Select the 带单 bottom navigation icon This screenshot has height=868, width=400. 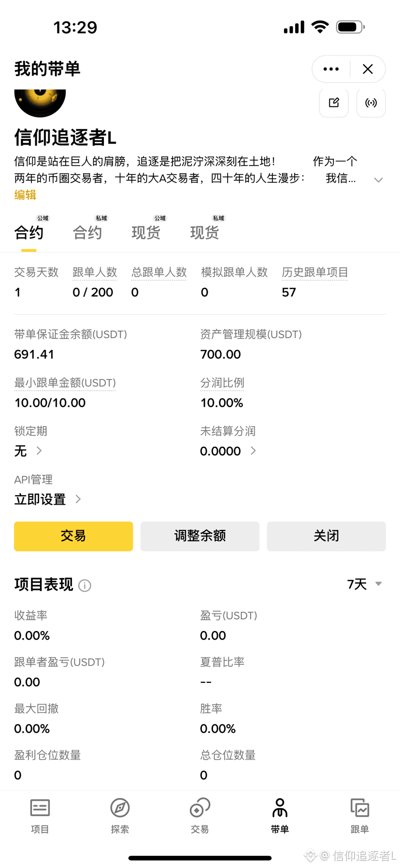click(x=280, y=816)
